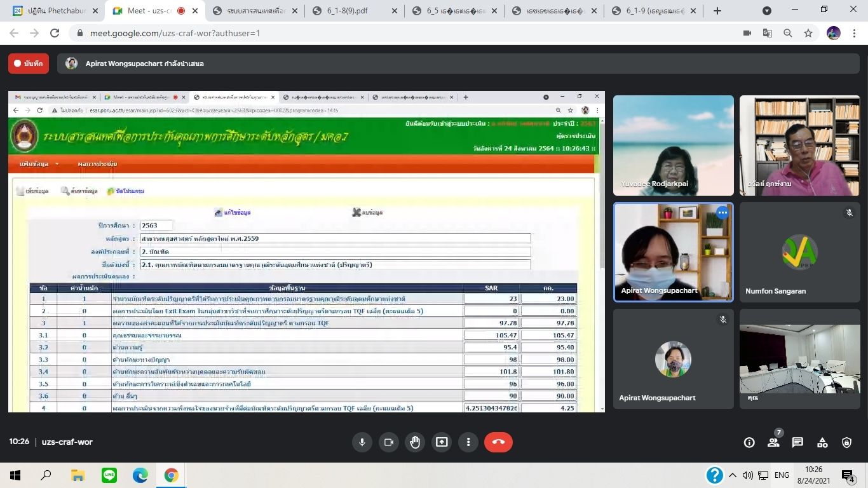Open the chat panel
Viewport: 868px width, 488px height.
tap(797, 443)
